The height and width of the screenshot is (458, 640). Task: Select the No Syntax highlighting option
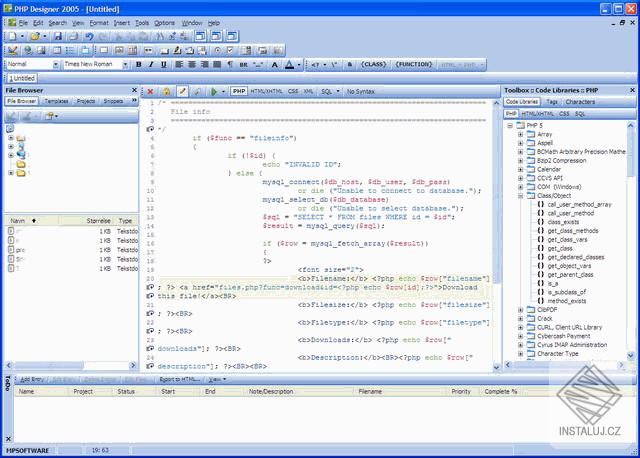361,91
